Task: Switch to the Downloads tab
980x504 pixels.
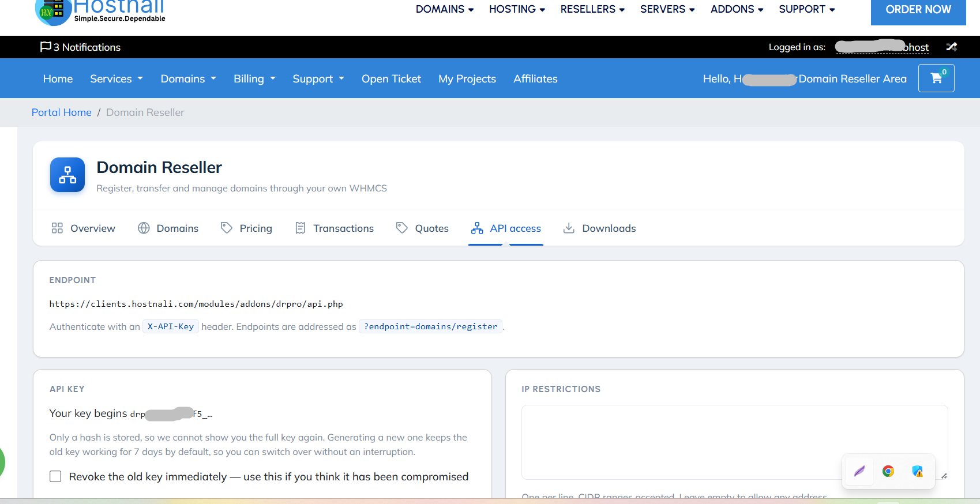Action: tap(599, 228)
